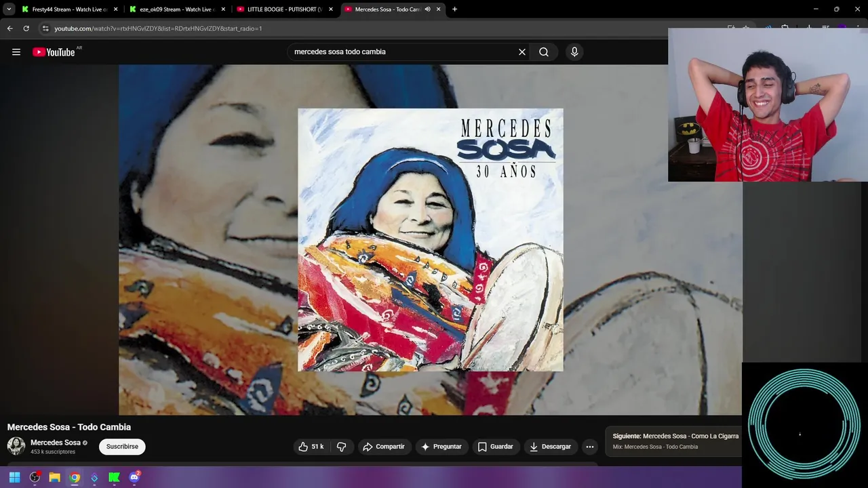This screenshot has height=488, width=868.
Task: Click the Preguntar button
Action: tap(441, 447)
